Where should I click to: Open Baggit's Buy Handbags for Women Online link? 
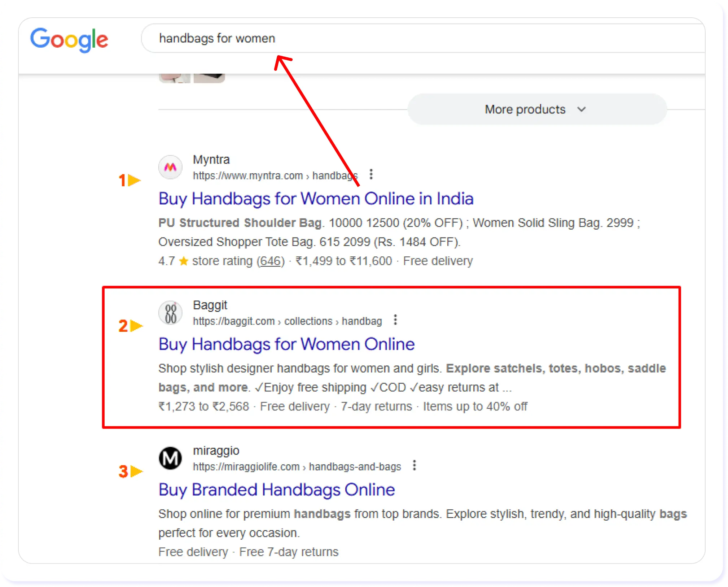pos(286,344)
